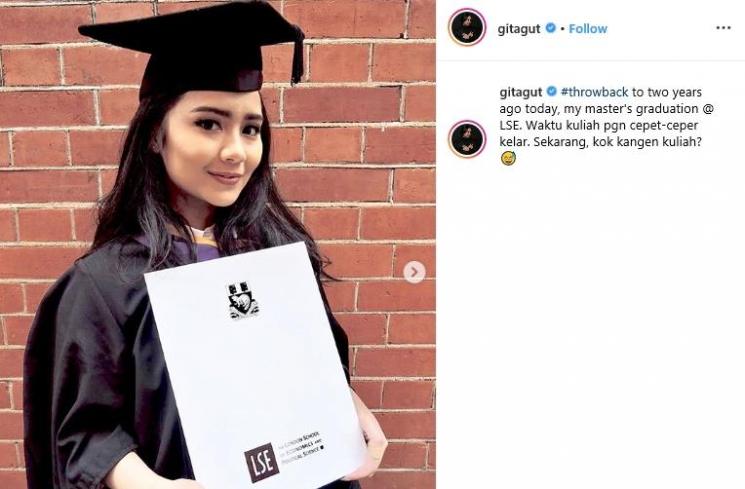Follow the gitagut account
The image size is (745, 489).
(588, 29)
